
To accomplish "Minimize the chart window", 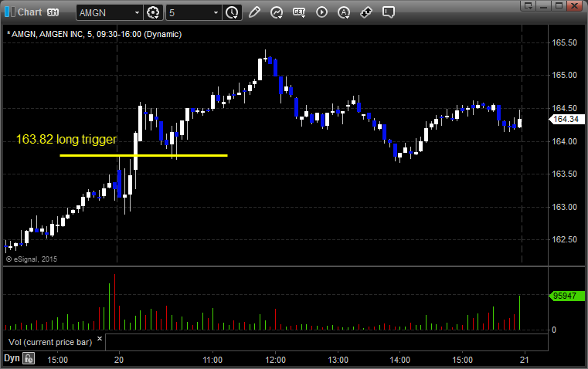I will 544,5.
